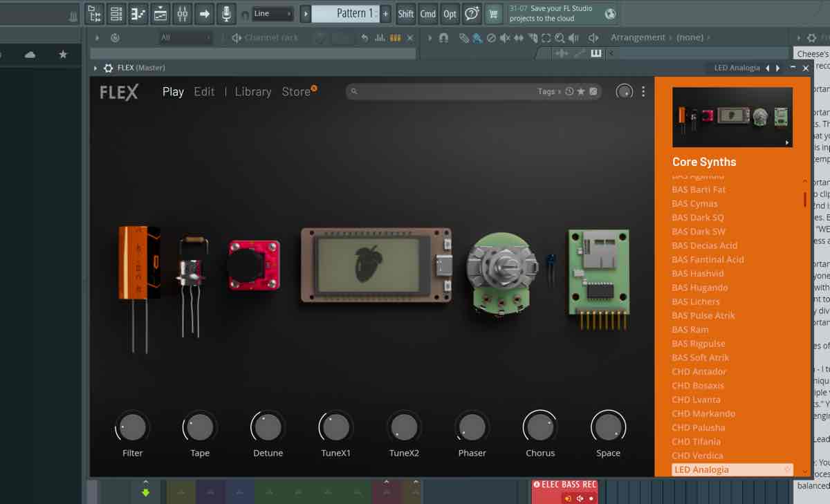Click the ELEC BASS REC track label
The image size is (830, 504).
tap(569, 485)
